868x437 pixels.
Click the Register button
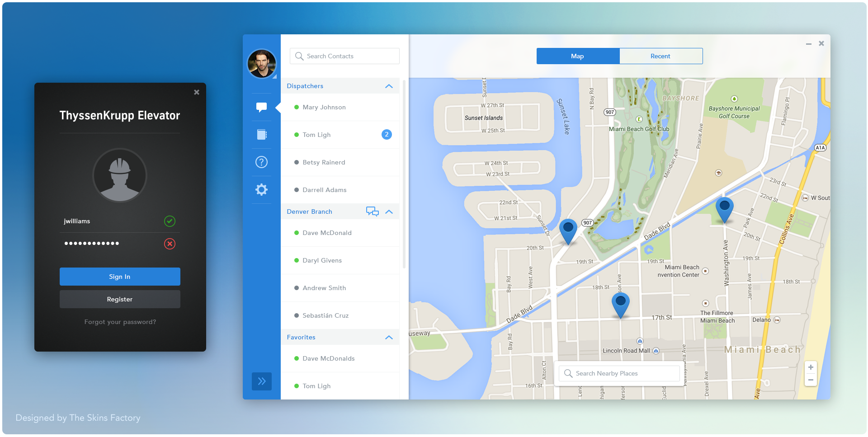click(120, 299)
